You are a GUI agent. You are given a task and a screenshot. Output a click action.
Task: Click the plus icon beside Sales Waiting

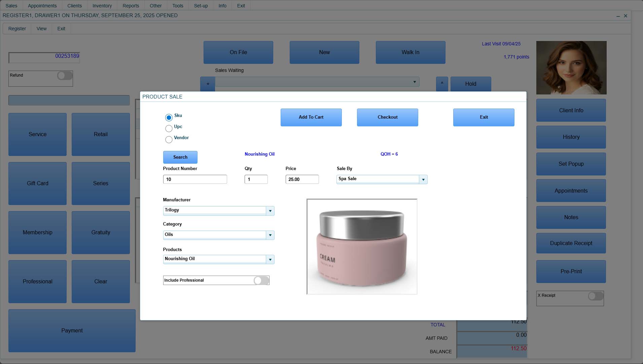click(x=208, y=84)
